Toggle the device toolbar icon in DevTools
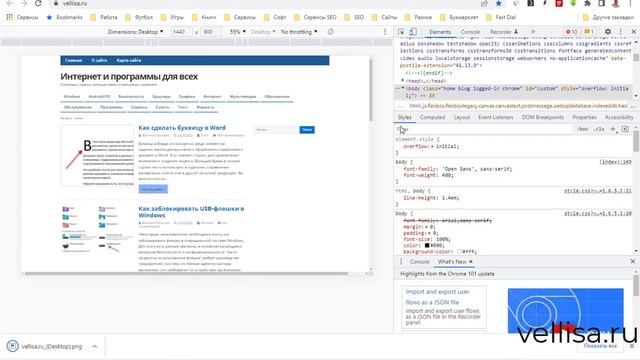Viewport: 640px width, 360px height. (413, 32)
